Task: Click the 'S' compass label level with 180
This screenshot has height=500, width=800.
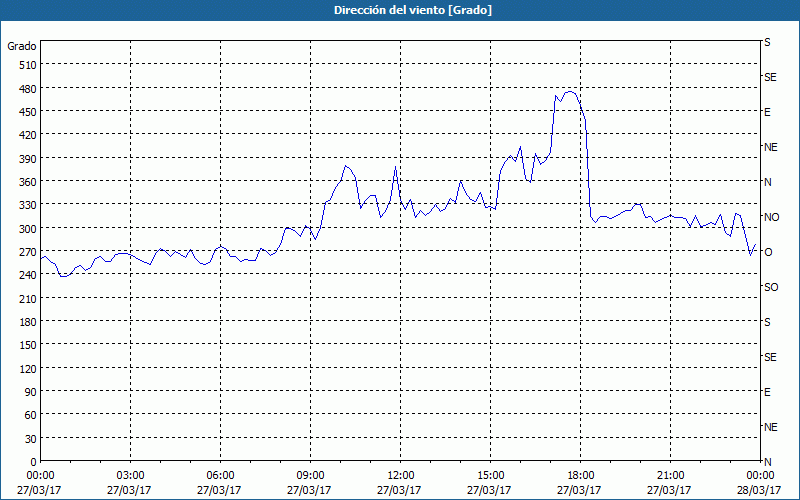Action: (767, 322)
